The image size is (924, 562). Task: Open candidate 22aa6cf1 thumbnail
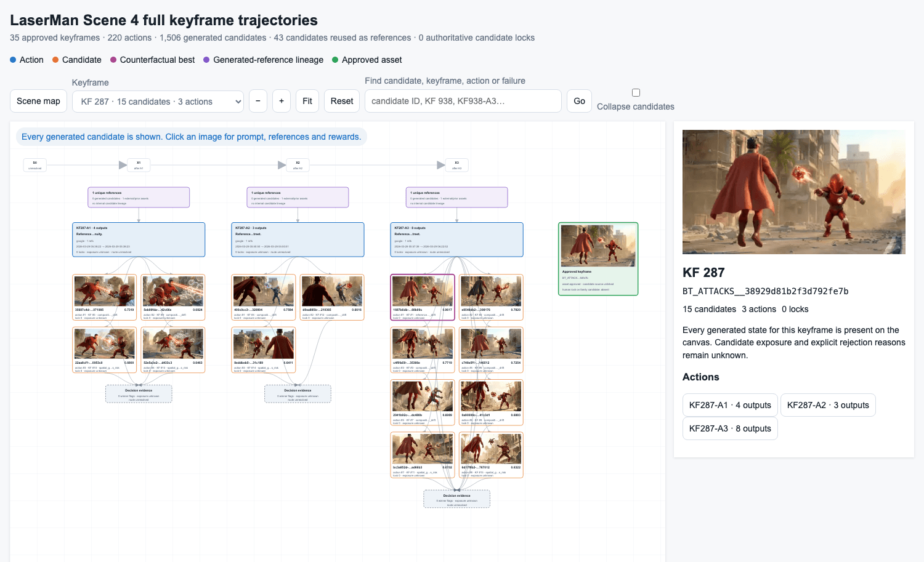105,343
